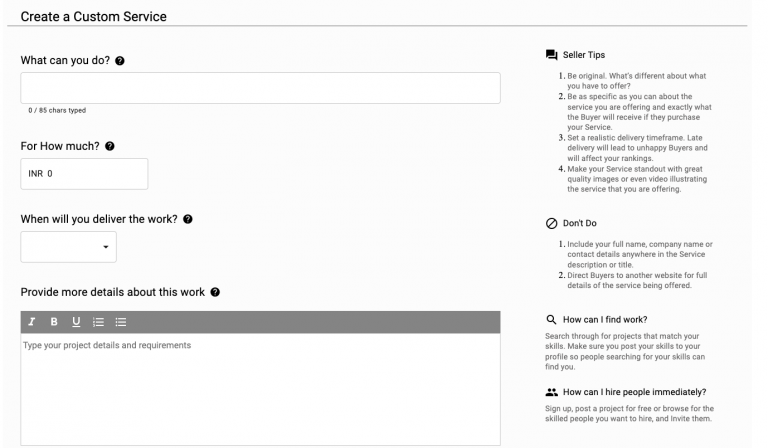768x448 pixels.
Task: Click the Don't Do prohibited icon
Action: tap(552, 223)
